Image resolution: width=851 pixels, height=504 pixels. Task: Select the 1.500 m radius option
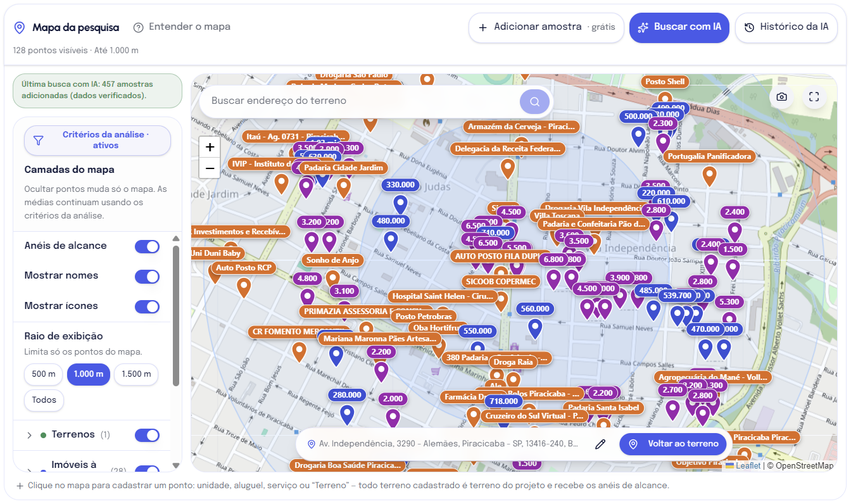pyautogui.click(x=136, y=374)
